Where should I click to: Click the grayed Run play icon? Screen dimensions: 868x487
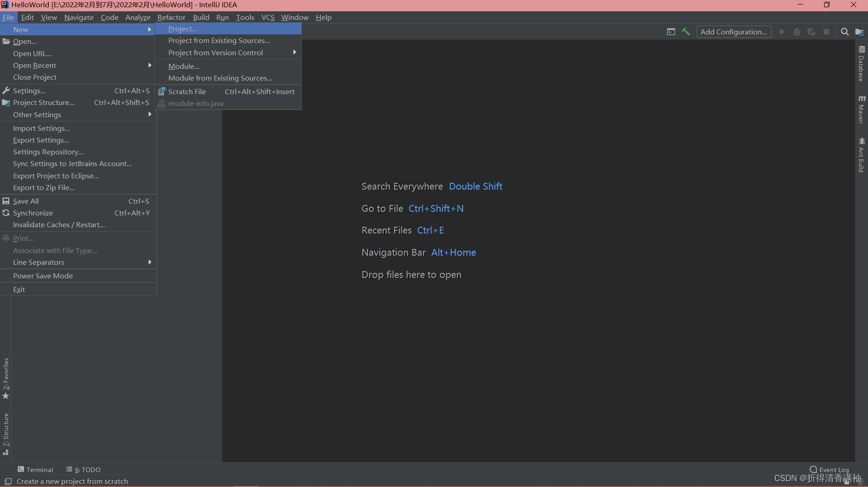(x=782, y=32)
